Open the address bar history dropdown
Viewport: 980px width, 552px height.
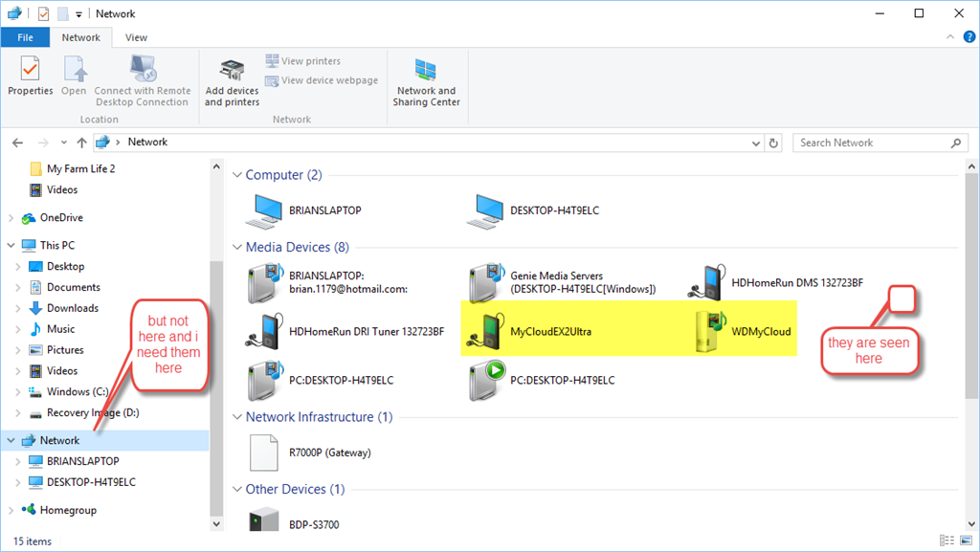coord(756,143)
